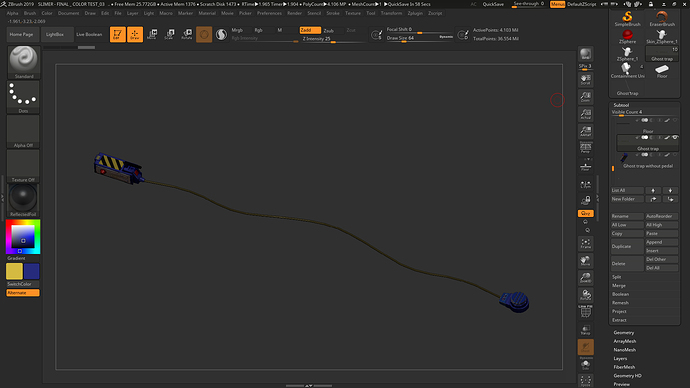The height and width of the screenshot is (388, 690).
Task: Adjust the Draw Size slider
Action: 419,38
